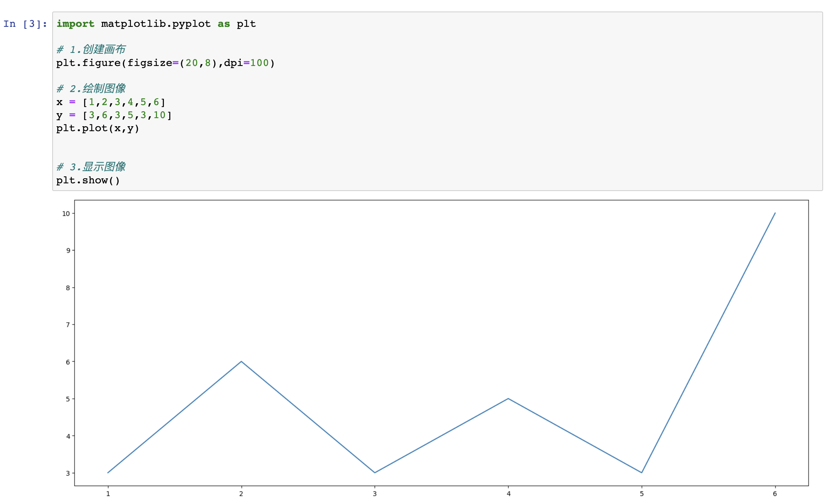Place cursor in the x list line

(111, 102)
